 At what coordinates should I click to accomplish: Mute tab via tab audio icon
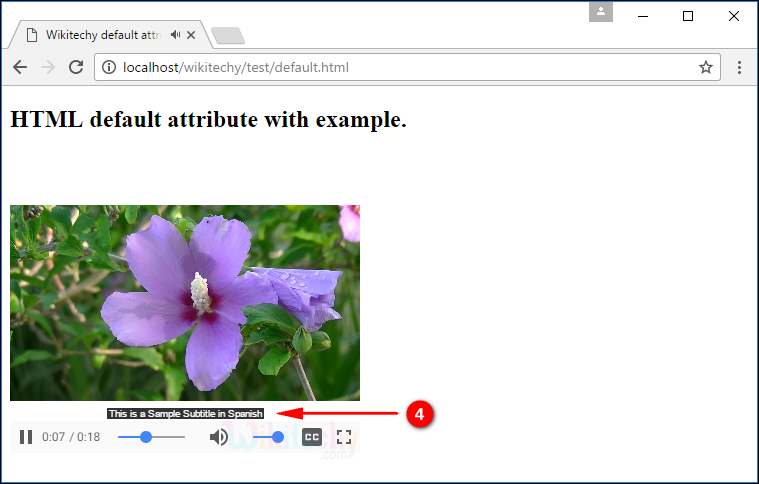click(x=176, y=35)
